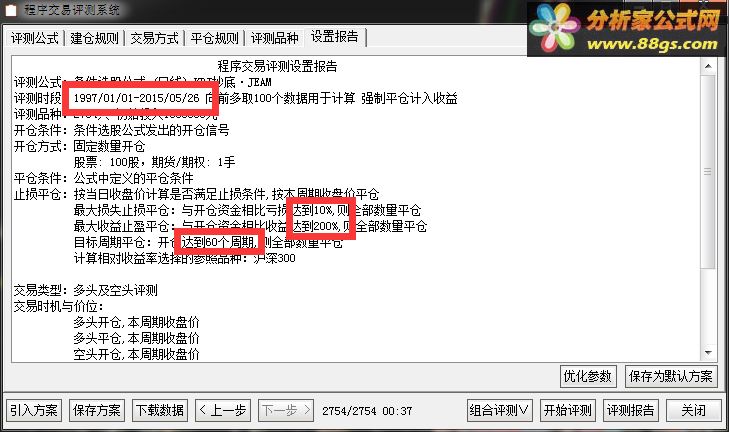The width and height of the screenshot is (729, 432).
Task: Click the window icon in title bar
Action: click(10, 10)
